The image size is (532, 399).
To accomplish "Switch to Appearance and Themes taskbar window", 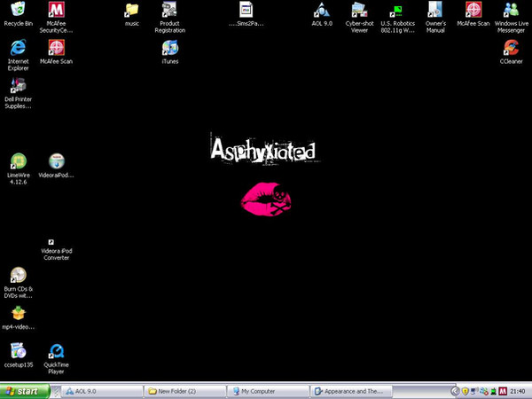I will click(351, 391).
